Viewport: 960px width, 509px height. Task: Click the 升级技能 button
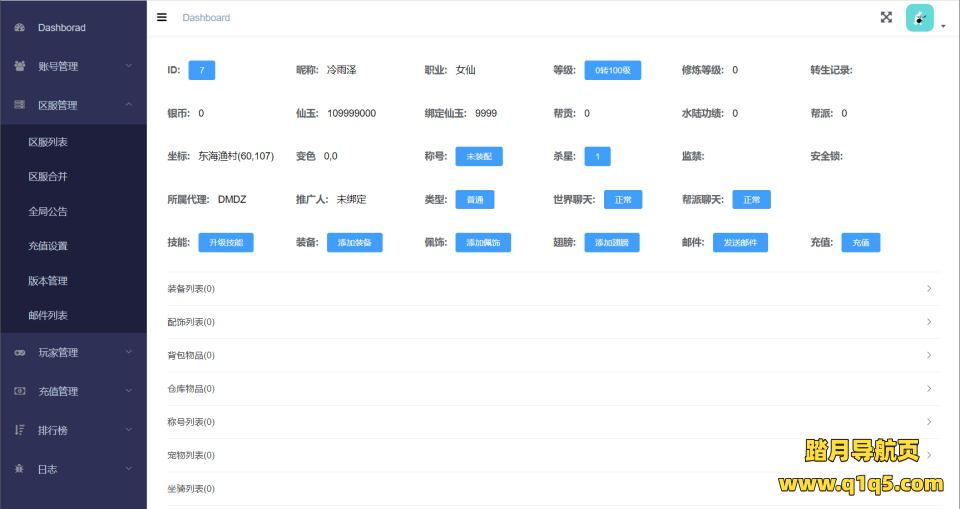(226, 243)
